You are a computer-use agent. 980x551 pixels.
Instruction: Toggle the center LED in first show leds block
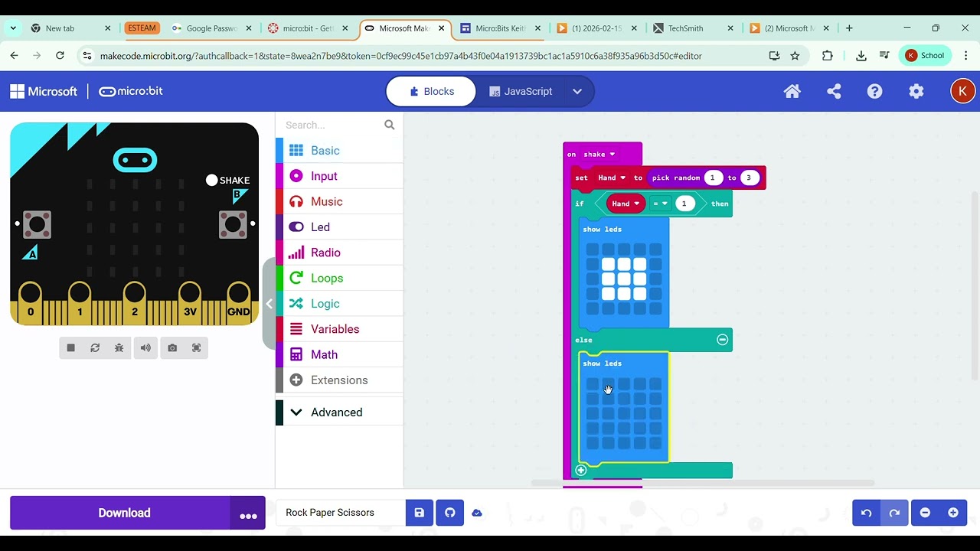click(x=624, y=279)
